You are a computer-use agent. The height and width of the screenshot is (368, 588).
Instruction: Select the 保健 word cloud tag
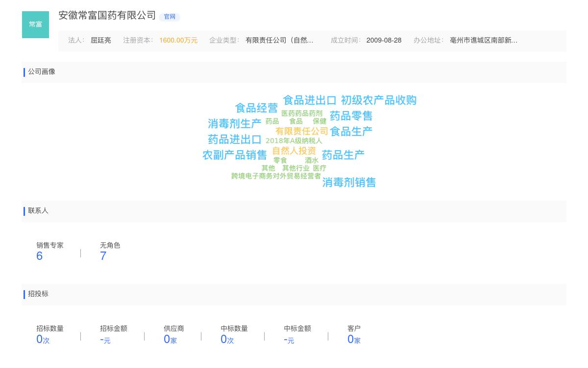[319, 121]
